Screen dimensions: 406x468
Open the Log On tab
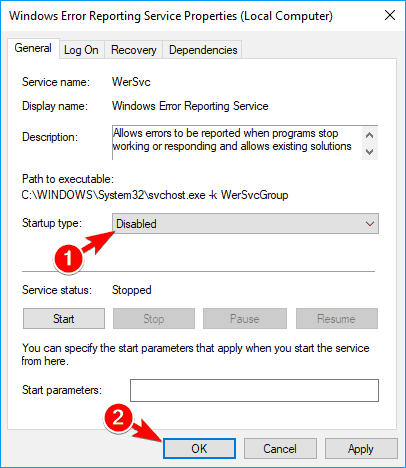click(x=81, y=50)
